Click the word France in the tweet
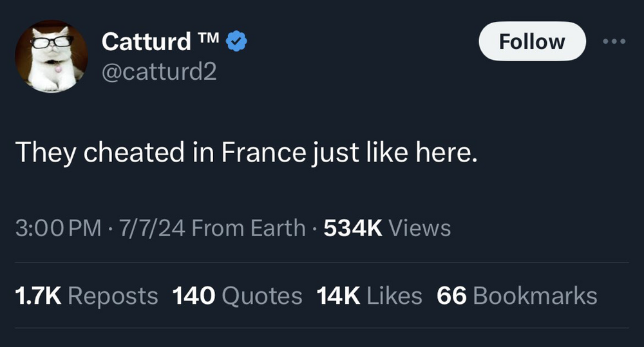644x347 pixels. click(x=262, y=152)
